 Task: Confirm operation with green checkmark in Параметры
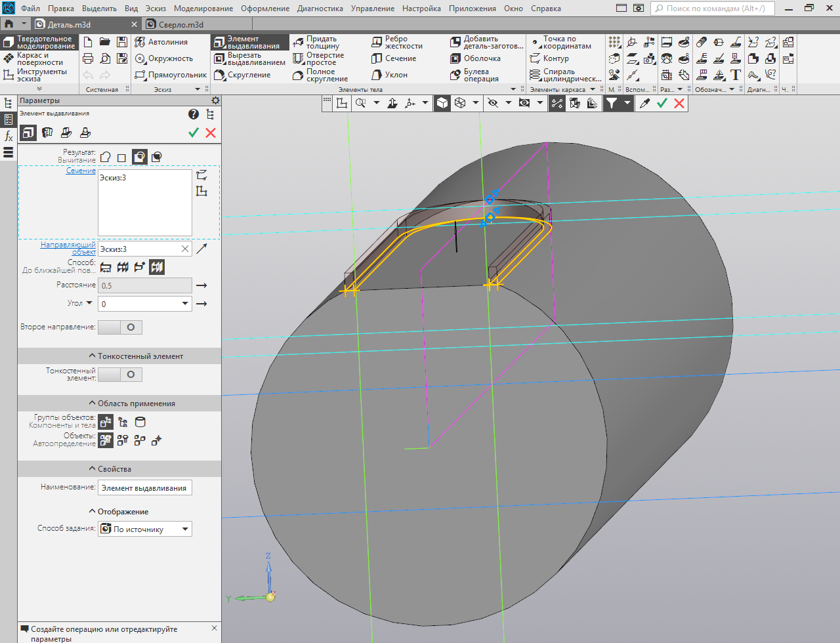tap(194, 133)
